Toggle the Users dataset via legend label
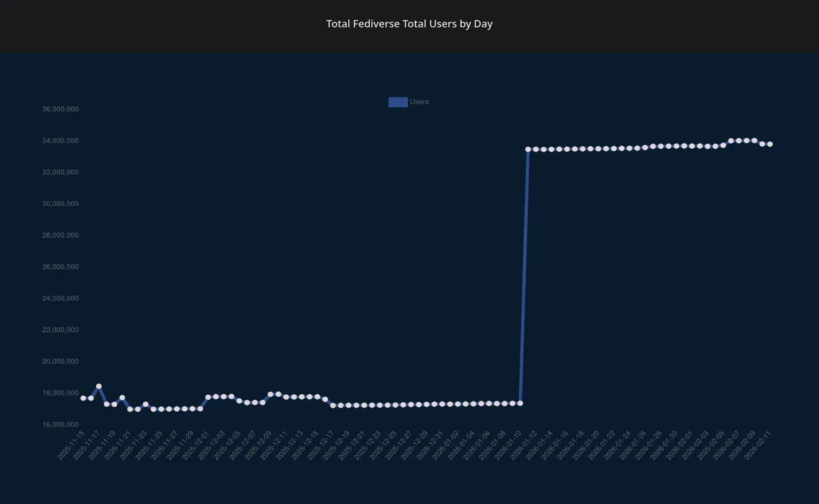Screen dimensions: 819x504 tap(419, 102)
